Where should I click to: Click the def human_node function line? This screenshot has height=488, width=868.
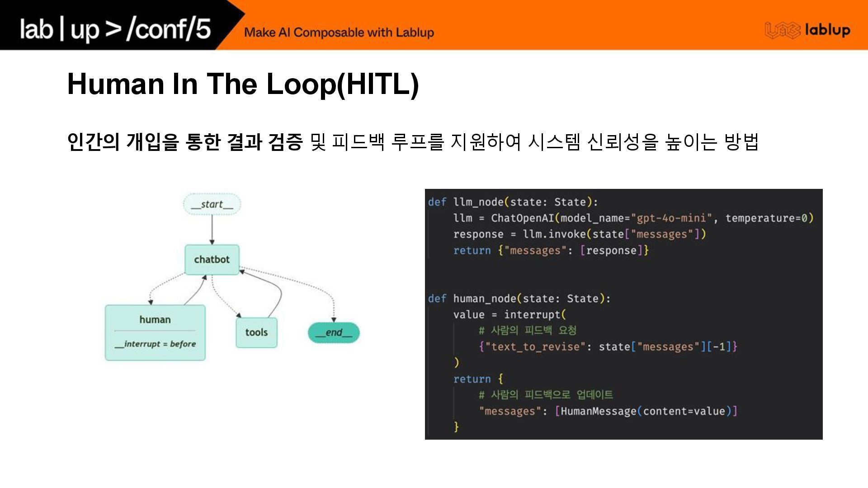click(x=519, y=299)
